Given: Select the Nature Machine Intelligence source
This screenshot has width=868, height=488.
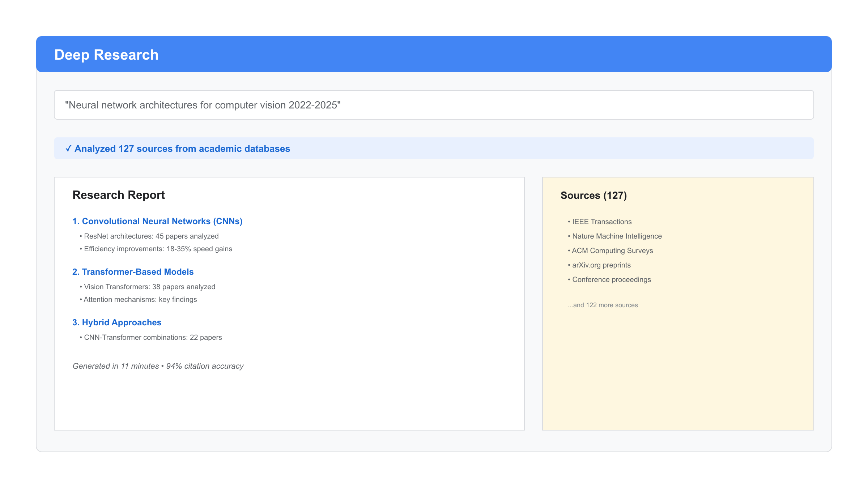Looking at the screenshot, I should click(617, 236).
